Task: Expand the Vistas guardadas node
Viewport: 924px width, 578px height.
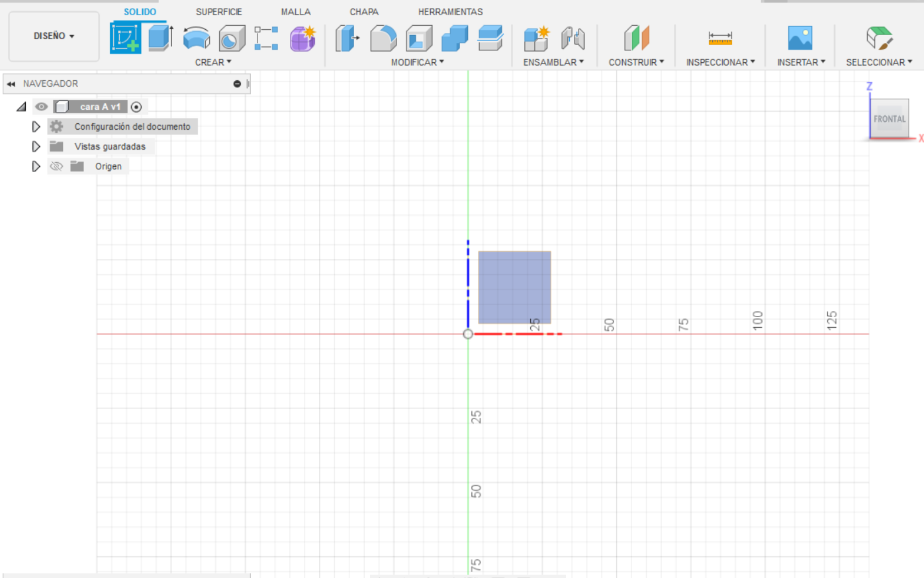Action: click(36, 146)
